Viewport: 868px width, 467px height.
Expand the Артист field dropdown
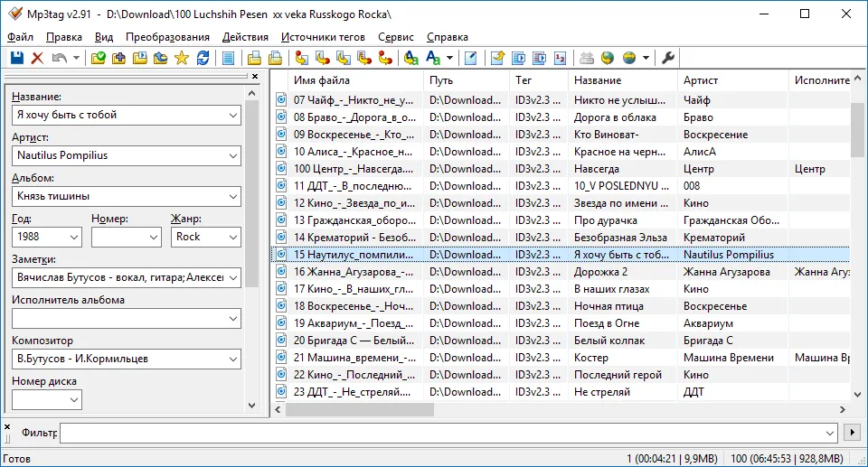click(233, 156)
